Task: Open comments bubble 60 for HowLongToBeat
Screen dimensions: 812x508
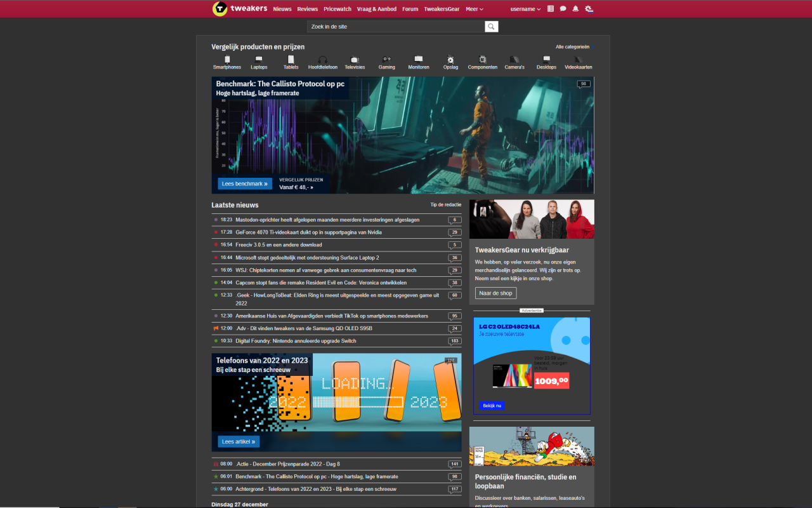Action: 455,295
